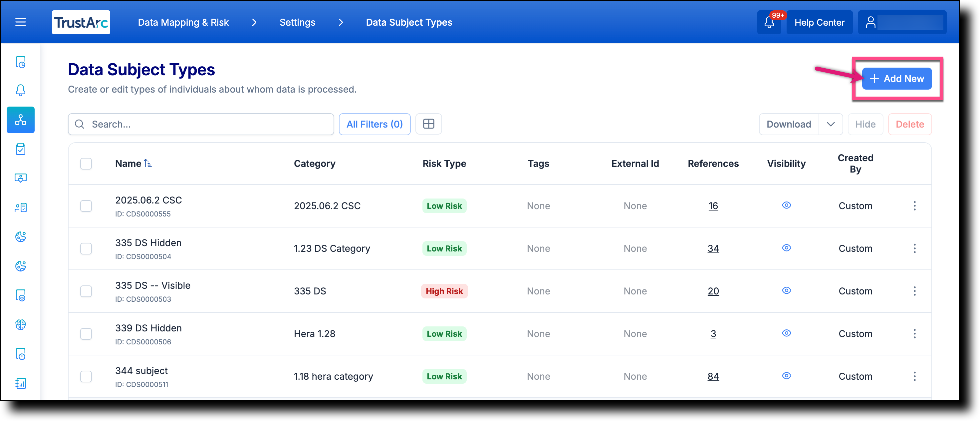Click the '344 subject' name

pos(141,371)
